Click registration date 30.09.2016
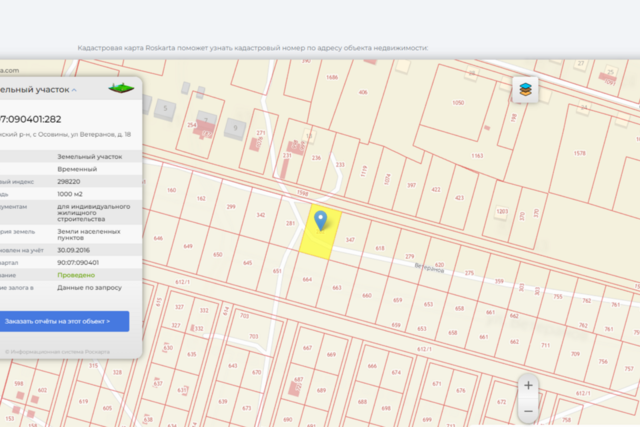This screenshot has width=640, height=427. click(x=73, y=250)
